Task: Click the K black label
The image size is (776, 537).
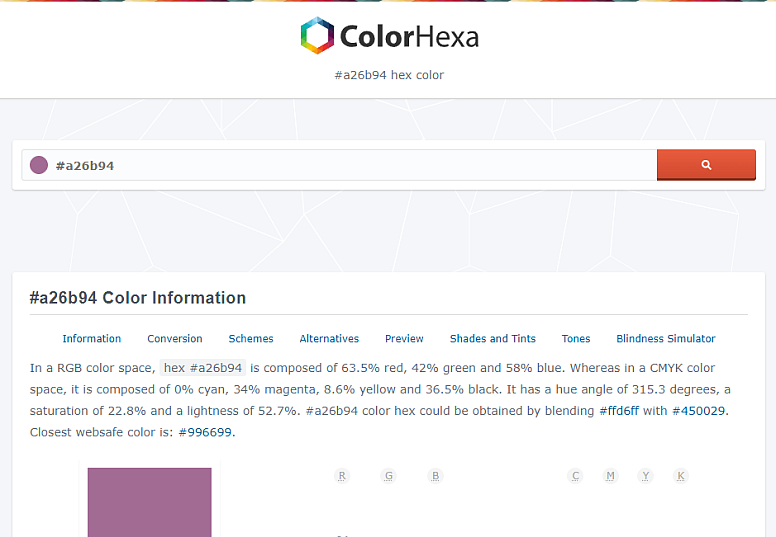Action: [x=680, y=476]
